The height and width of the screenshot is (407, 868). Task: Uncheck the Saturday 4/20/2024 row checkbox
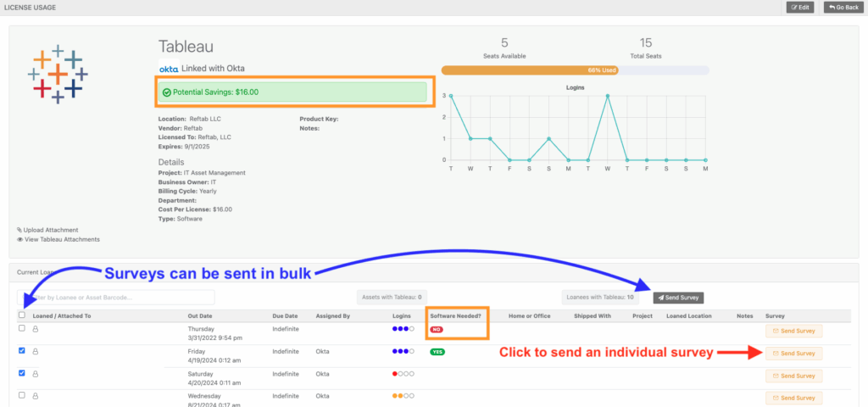pos(22,372)
